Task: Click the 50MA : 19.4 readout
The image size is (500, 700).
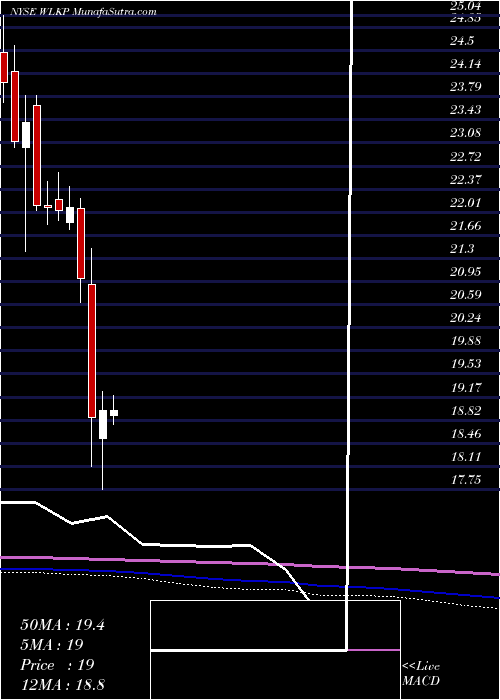Action: pos(62,625)
